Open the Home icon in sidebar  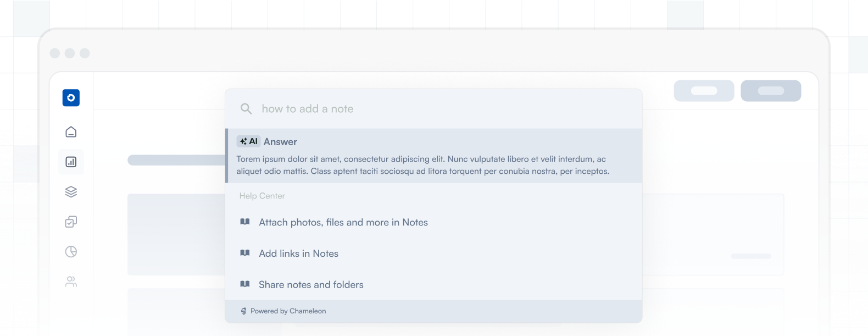pos(71,132)
